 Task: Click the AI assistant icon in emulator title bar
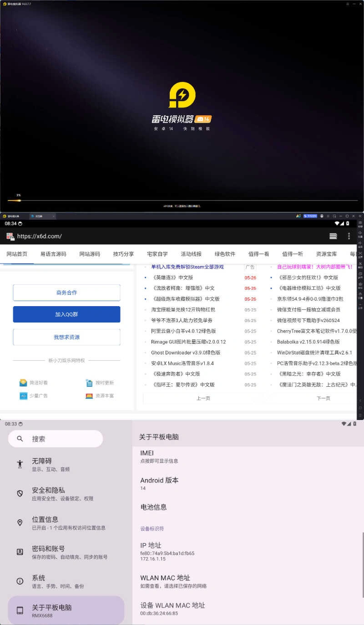298,216
